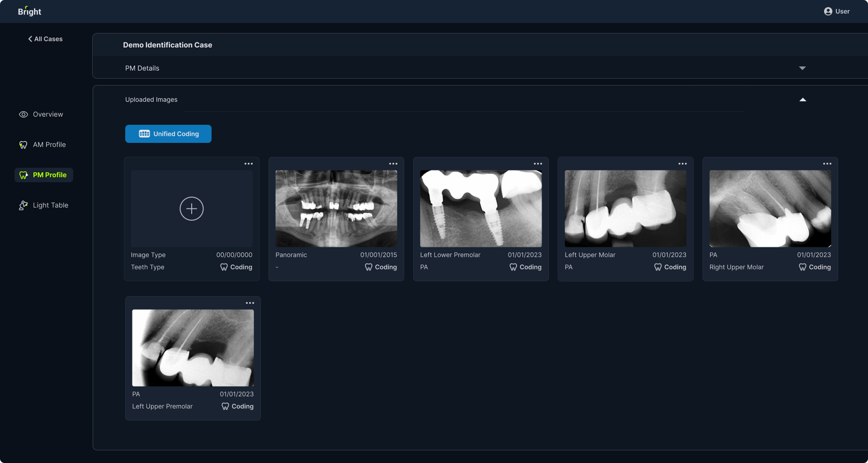Viewport: 868px width, 463px height.
Task: Open the Light Table section
Action: click(43, 205)
